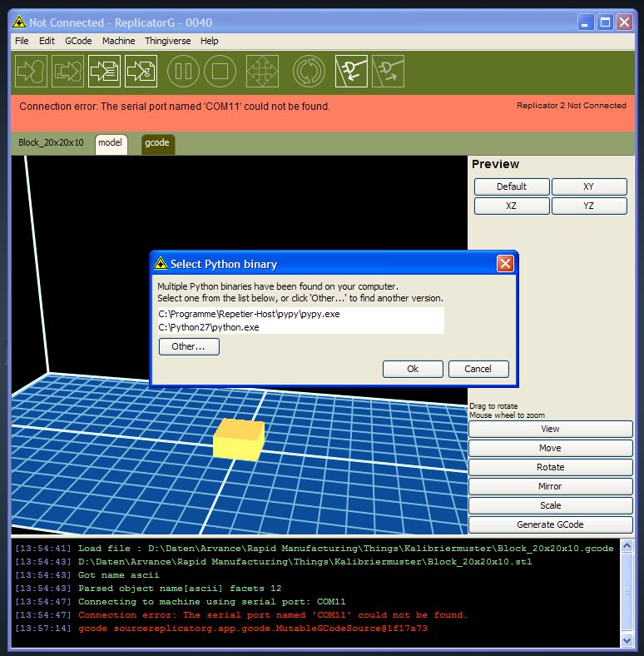
Task: Click the Stop build icon
Action: click(x=220, y=71)
